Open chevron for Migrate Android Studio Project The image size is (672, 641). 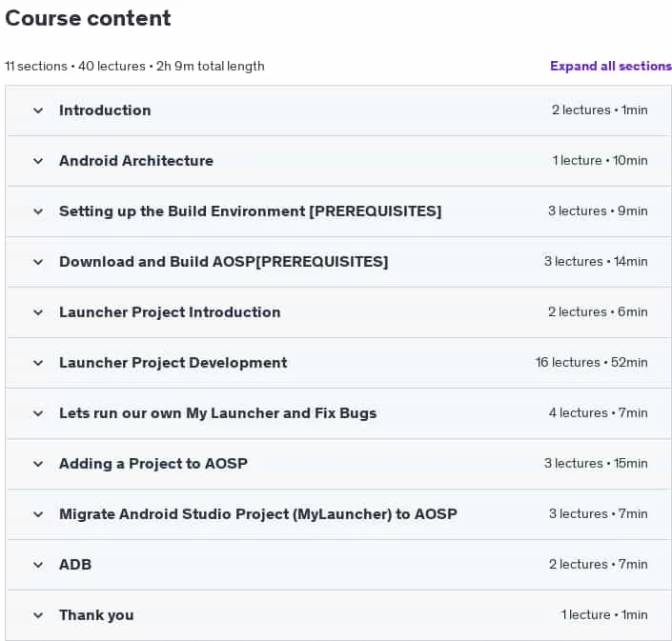point(38,514)
